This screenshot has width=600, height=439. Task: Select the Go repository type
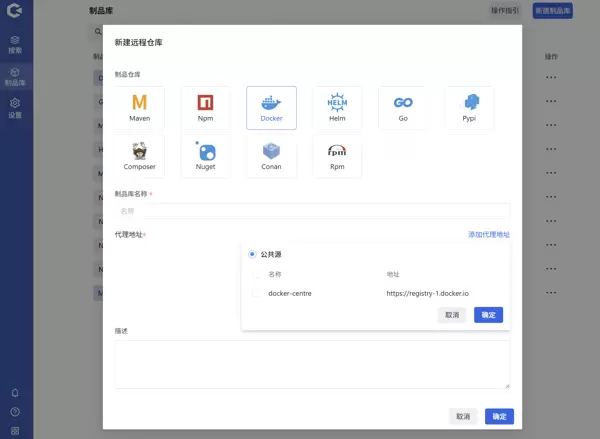(403, 107)
